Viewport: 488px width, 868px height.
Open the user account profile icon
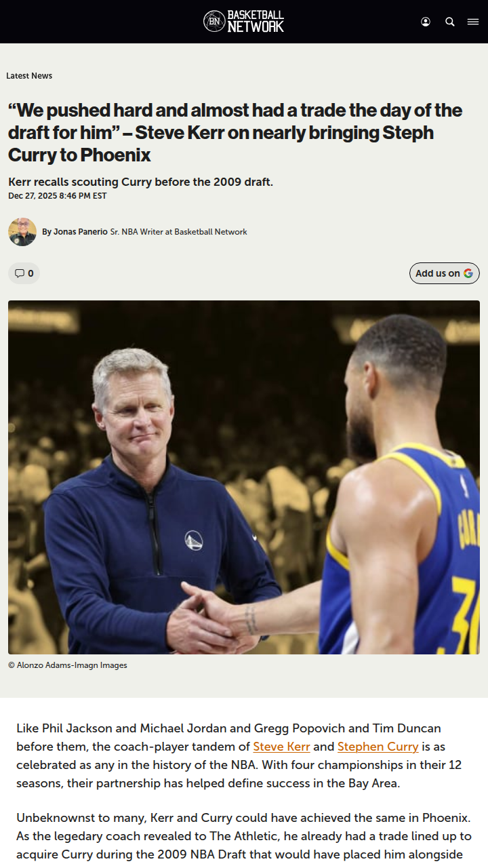click(426, 22)
